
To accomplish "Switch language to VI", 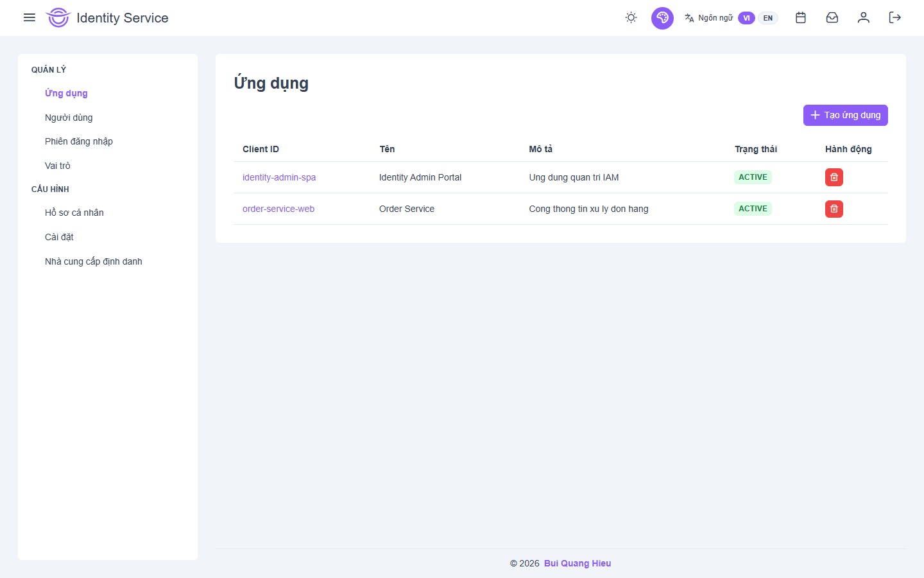I will point(746,18).
